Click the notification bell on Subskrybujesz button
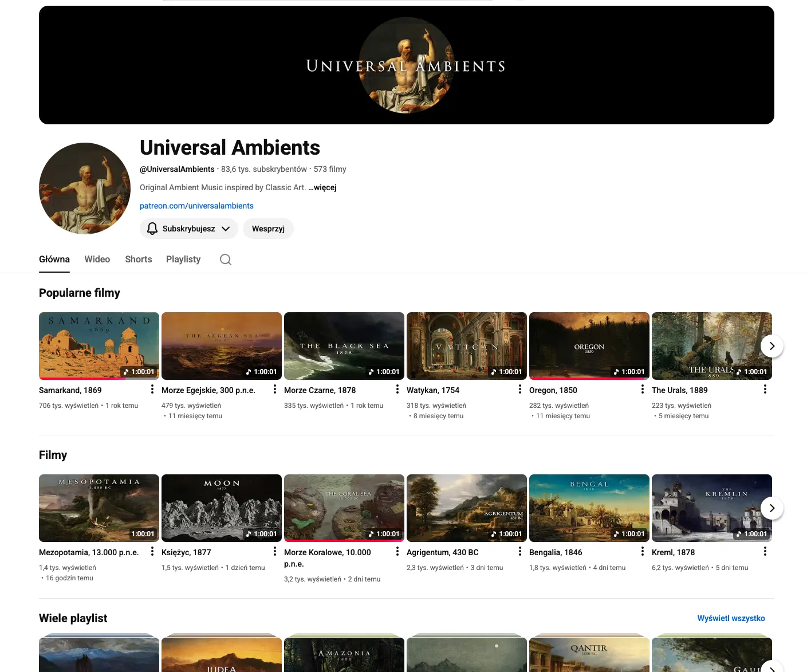 tap(152, 229)
